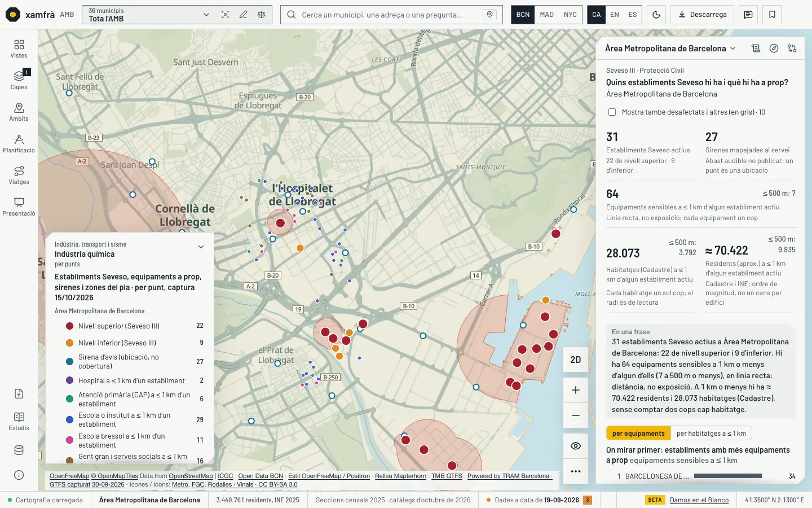
Task: Open the Planificació sidebar tool
Action: point(19,143)
